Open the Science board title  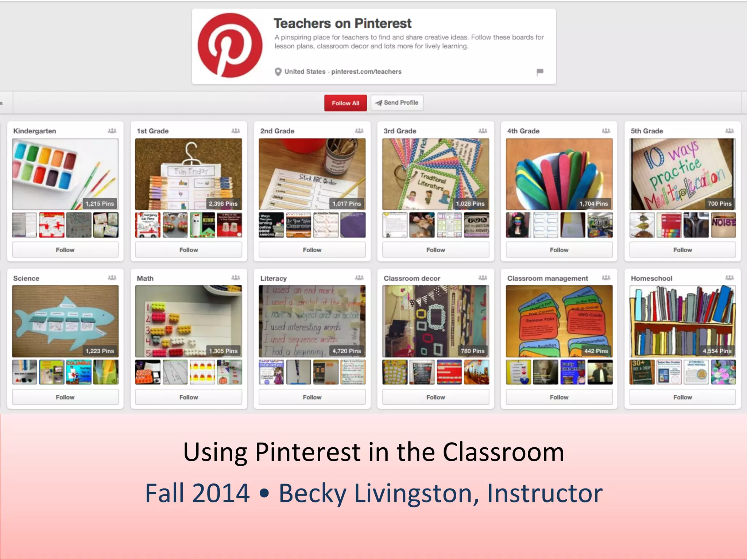(26, 278)
